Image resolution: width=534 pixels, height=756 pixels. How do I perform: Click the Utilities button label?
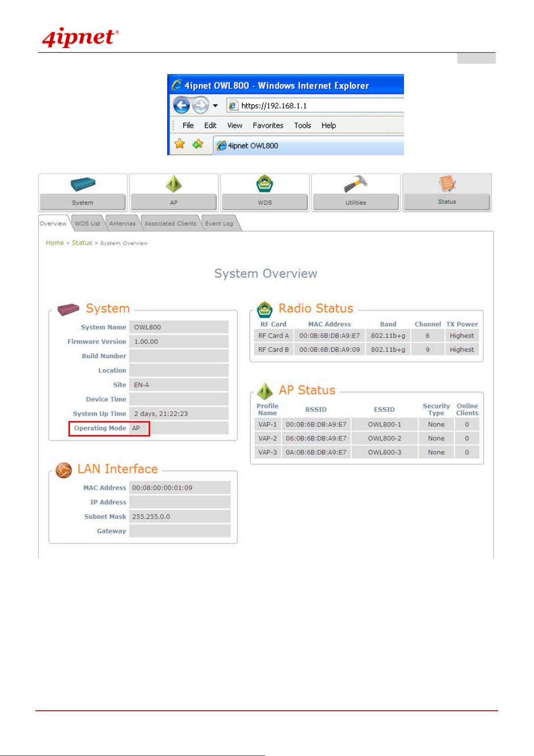pos(356,202)
